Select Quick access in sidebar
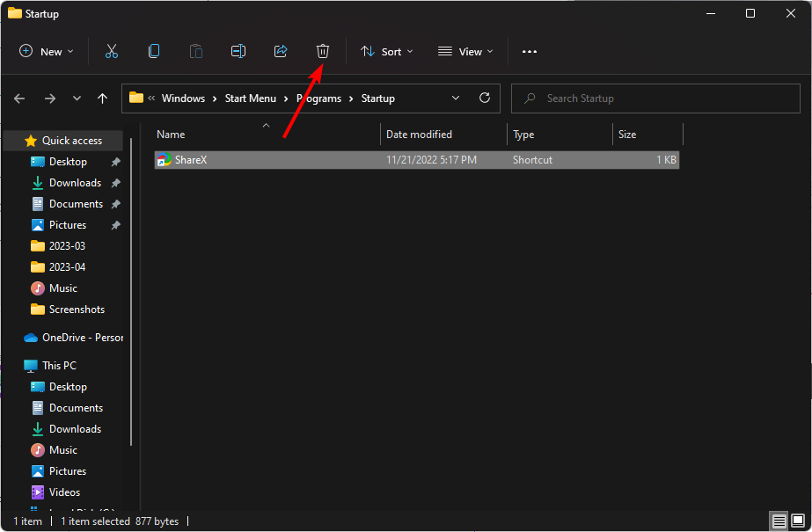The height and width of the screenshot is (532, 812). [x=63, y=141]
